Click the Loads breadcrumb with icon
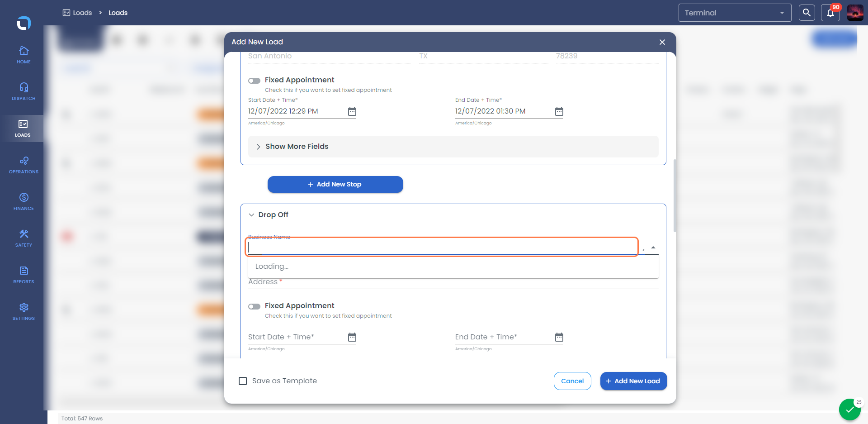Viewport: 868px width, 424px height. coord(77,13)
